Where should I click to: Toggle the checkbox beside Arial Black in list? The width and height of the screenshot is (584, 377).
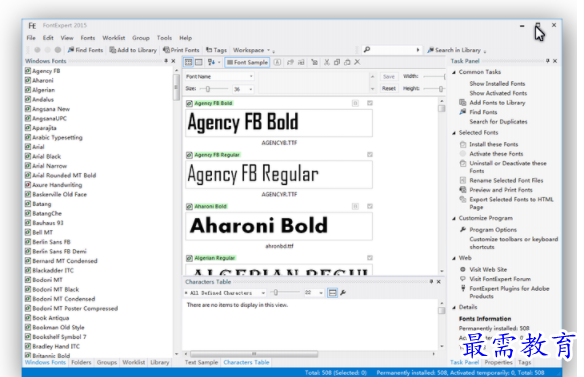click(28, 156)
